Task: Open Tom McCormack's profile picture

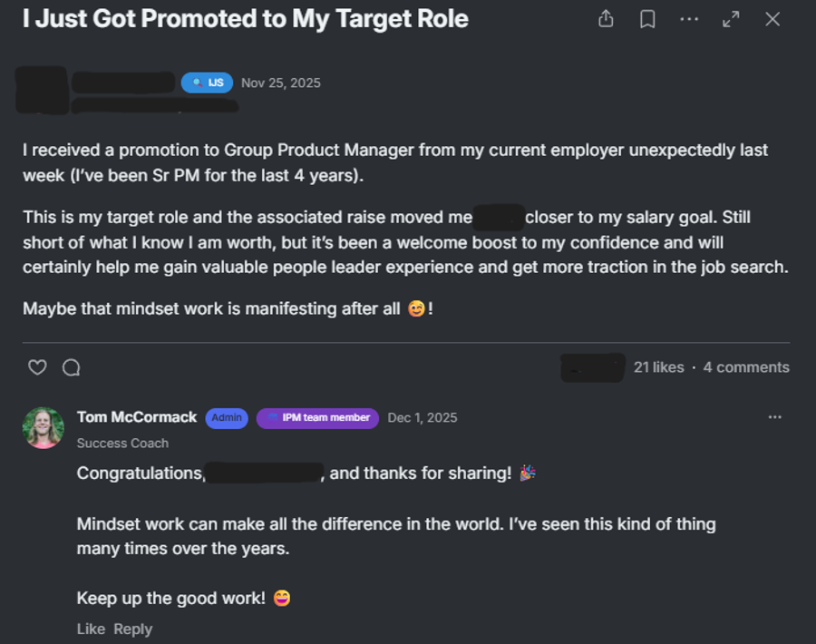Action: (x=44, y=428)
